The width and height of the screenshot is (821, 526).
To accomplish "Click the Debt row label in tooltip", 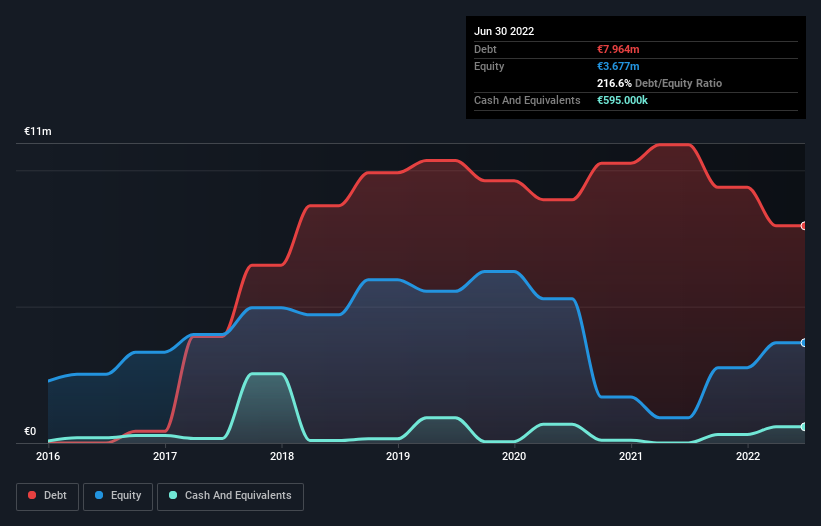I will click(485, 49).
